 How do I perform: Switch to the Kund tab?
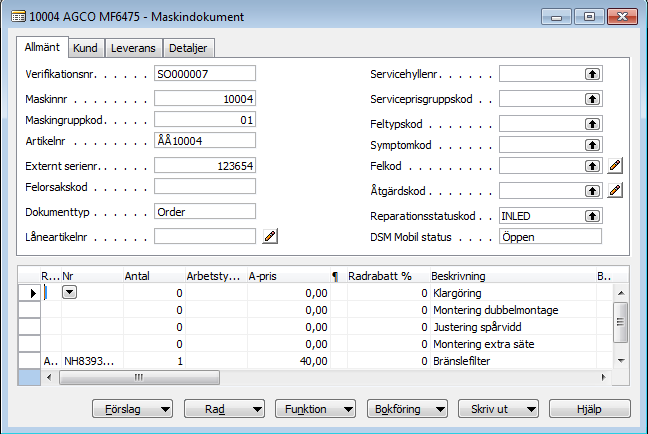86,48
